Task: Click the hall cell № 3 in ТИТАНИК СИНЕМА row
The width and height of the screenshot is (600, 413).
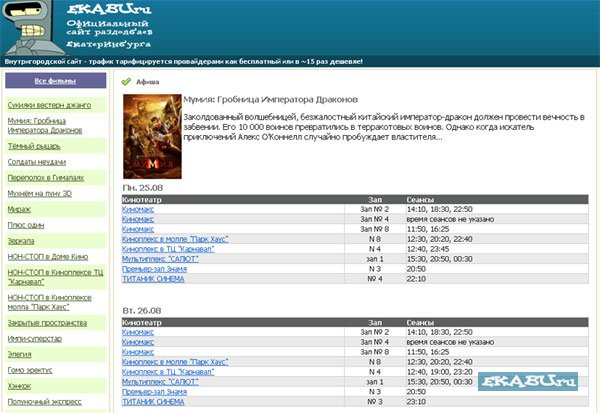Action: click(x=375, y=402)
